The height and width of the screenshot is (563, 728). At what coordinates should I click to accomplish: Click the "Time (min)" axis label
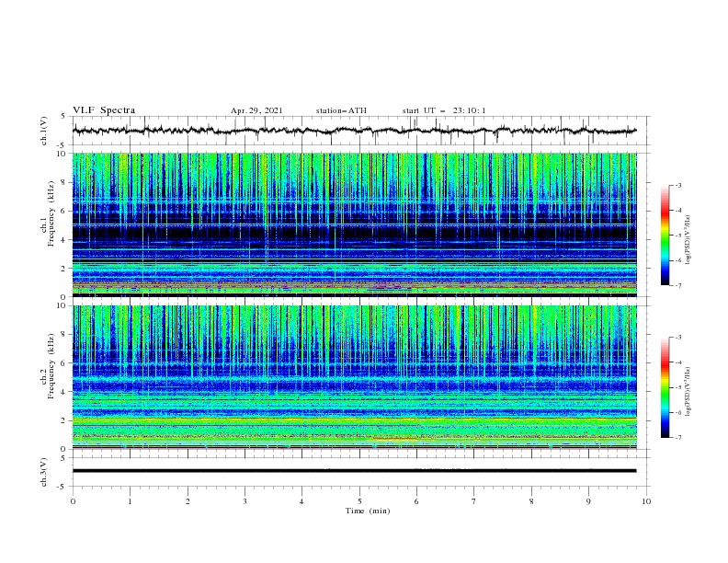tap(368, 511)
